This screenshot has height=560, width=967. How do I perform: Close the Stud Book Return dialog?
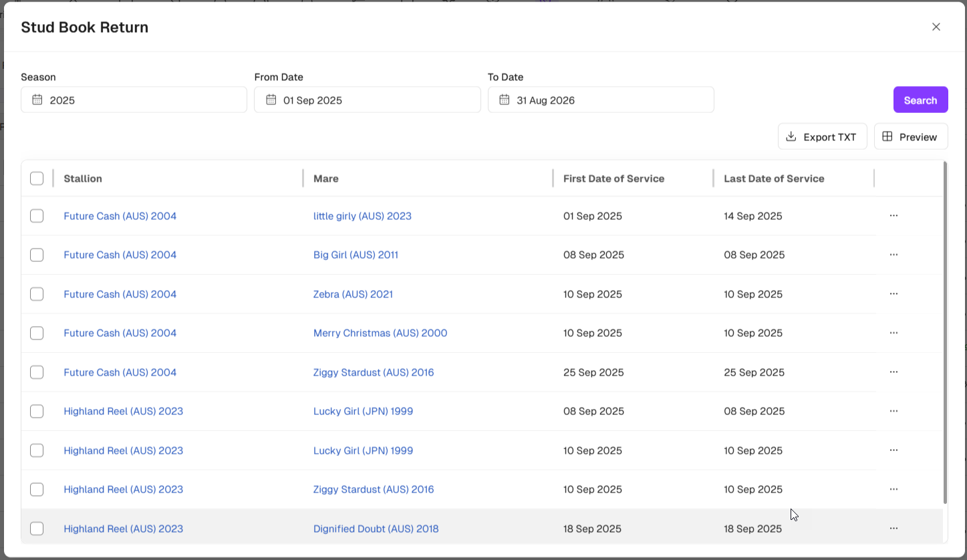pyautogui.click(x=936, y=27)
